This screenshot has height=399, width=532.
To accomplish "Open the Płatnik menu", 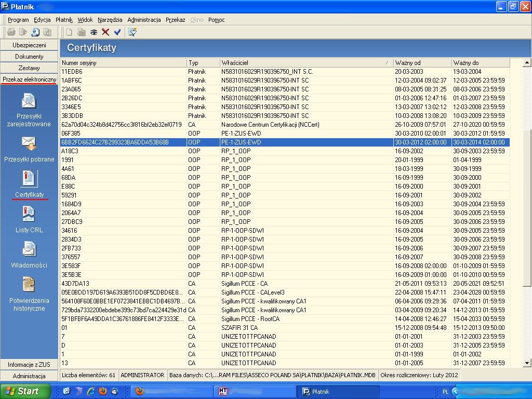I will click(64, 20).
